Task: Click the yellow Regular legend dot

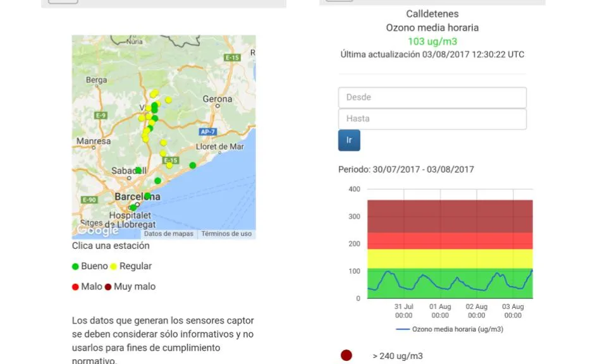Action: pos(113,267)
